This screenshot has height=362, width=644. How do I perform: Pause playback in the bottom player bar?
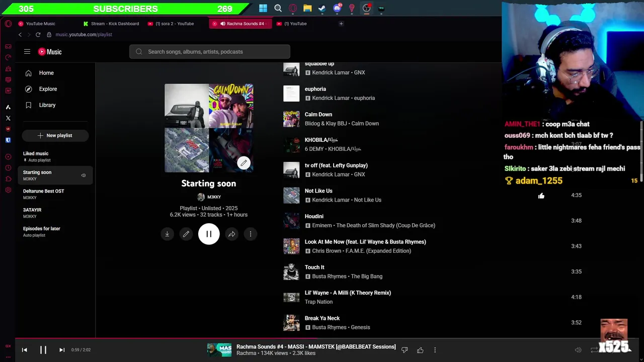coord(43,350)
